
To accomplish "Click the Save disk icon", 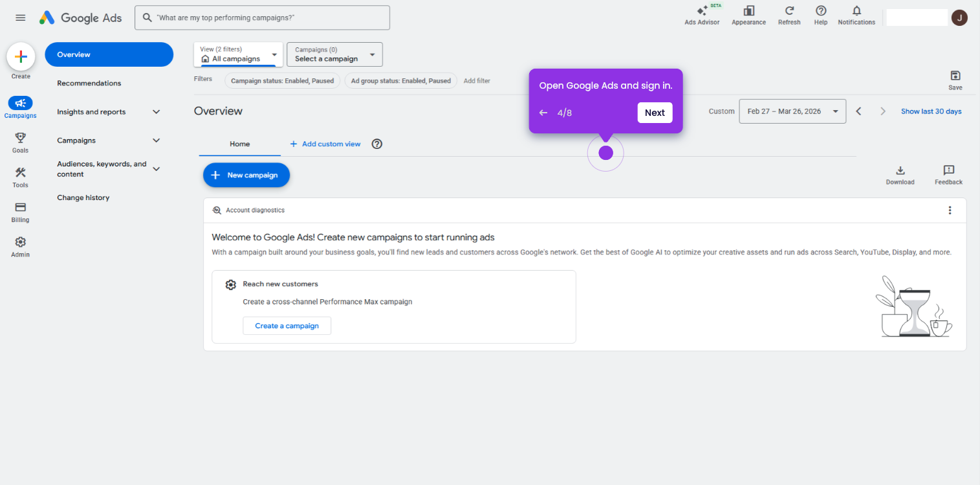I will point(955,76).
